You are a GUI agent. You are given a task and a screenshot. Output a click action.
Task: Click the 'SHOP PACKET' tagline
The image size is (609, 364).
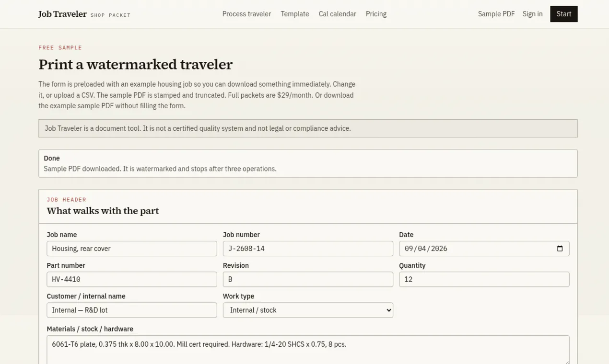[111, 15]
